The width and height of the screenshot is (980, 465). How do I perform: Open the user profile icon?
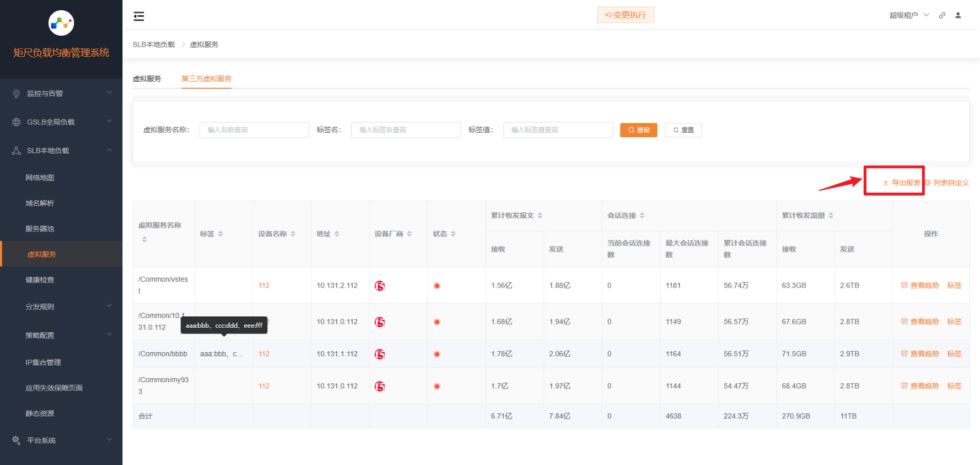pyautogui.click(x=958, y=15)
